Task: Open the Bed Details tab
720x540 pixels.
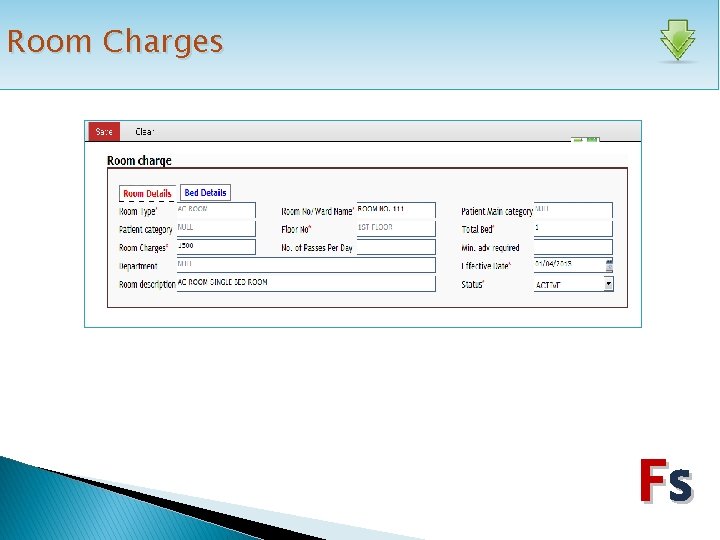Action: tap(205, 192)
